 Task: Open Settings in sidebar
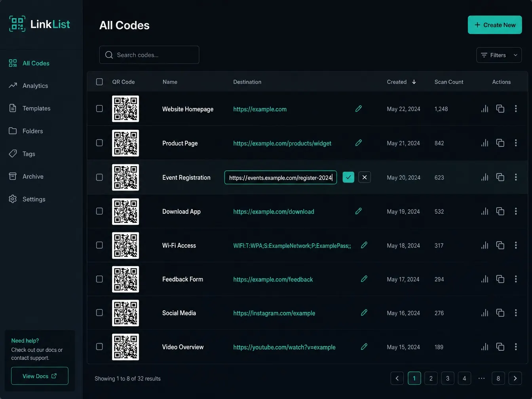[27, 199]
